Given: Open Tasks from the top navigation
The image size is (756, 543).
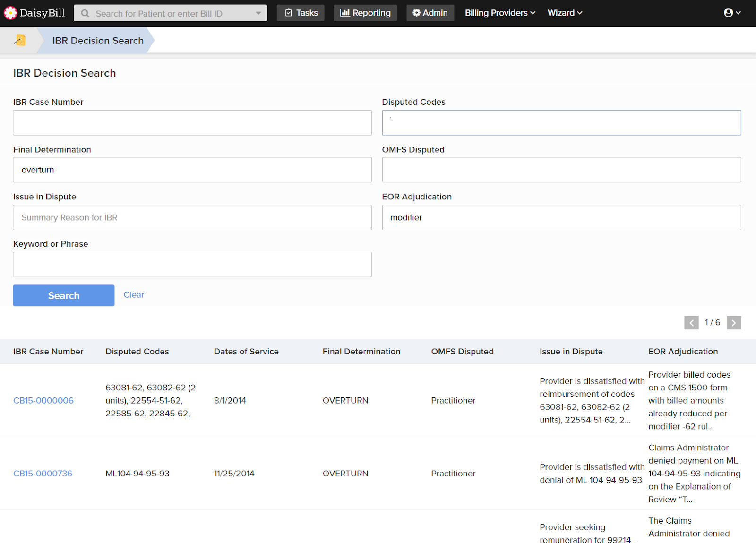Looking at the screenshot, I should click(301, 13).
